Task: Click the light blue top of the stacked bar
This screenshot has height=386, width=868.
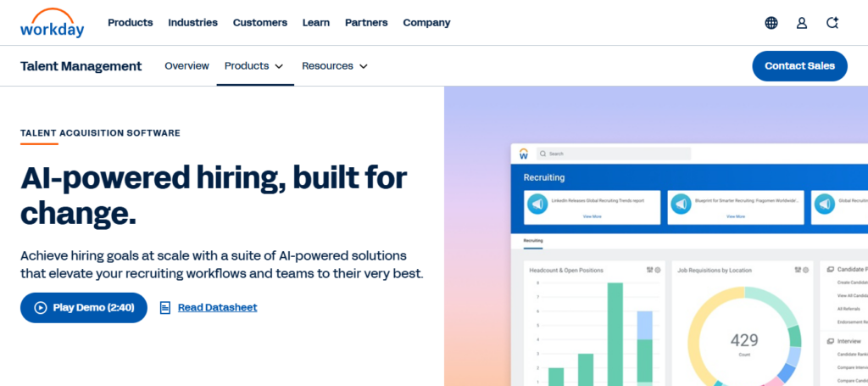Action: pos(644,325)
